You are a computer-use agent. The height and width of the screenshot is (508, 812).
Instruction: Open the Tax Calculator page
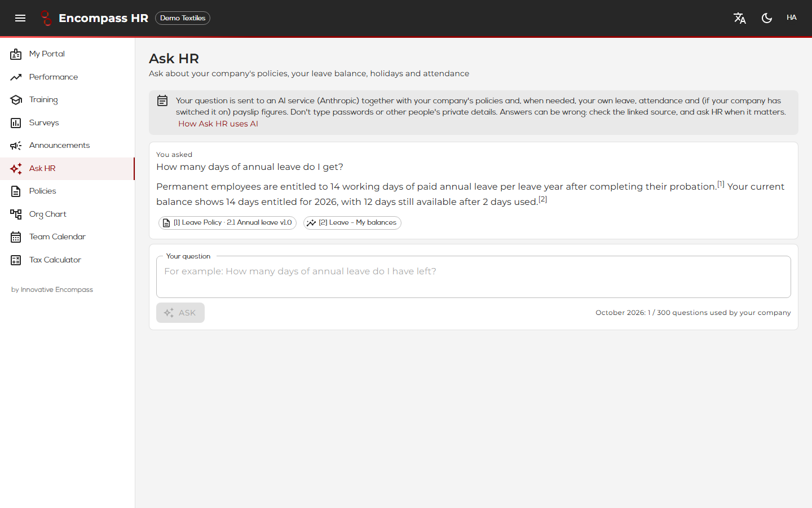[x=67, y=260]
